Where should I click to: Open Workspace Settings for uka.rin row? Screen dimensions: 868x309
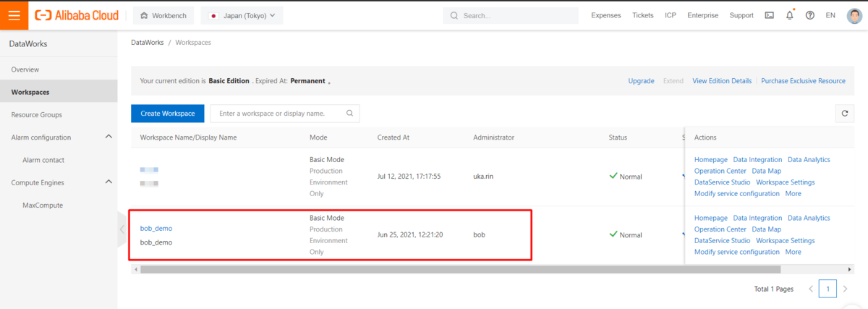[x=786, y=182]
